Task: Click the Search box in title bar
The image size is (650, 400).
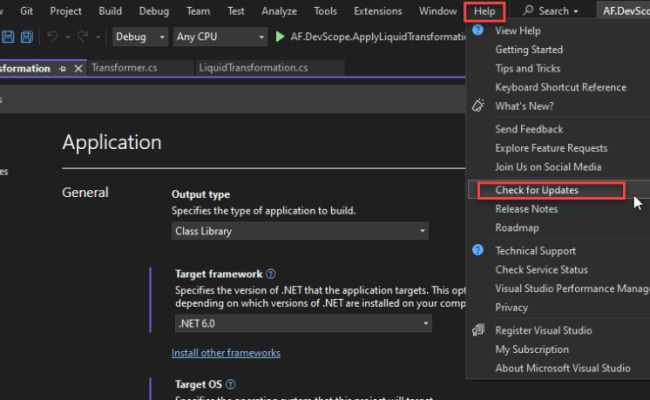Action: click(x=551, y=11)
